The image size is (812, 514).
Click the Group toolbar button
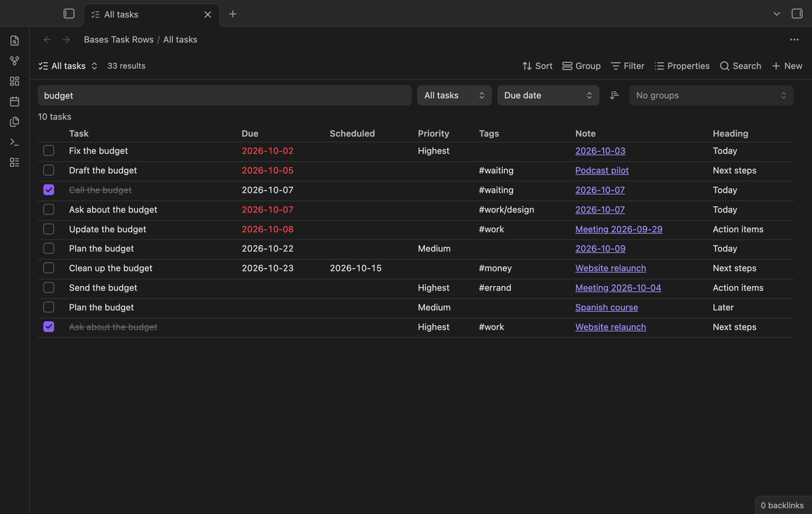581,66
